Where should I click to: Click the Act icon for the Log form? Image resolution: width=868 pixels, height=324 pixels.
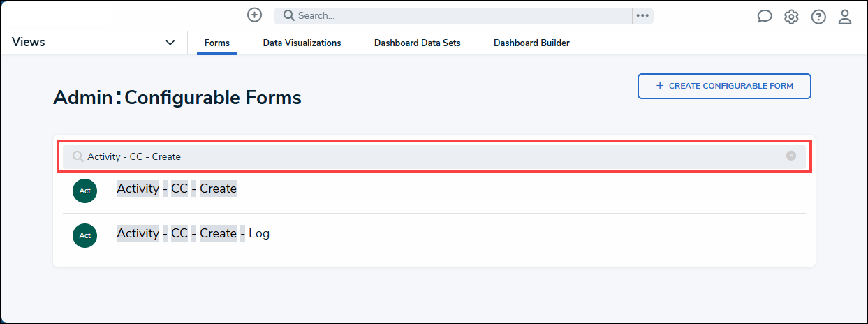pos(84,235)
